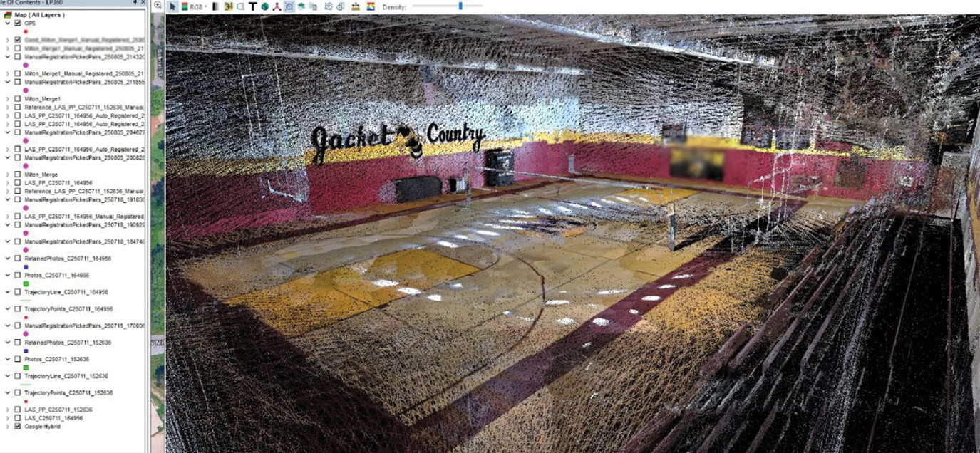980x453 pixels.
Task: Enable the Photos_C250711_164956 layer
Action: pos(16,276)
